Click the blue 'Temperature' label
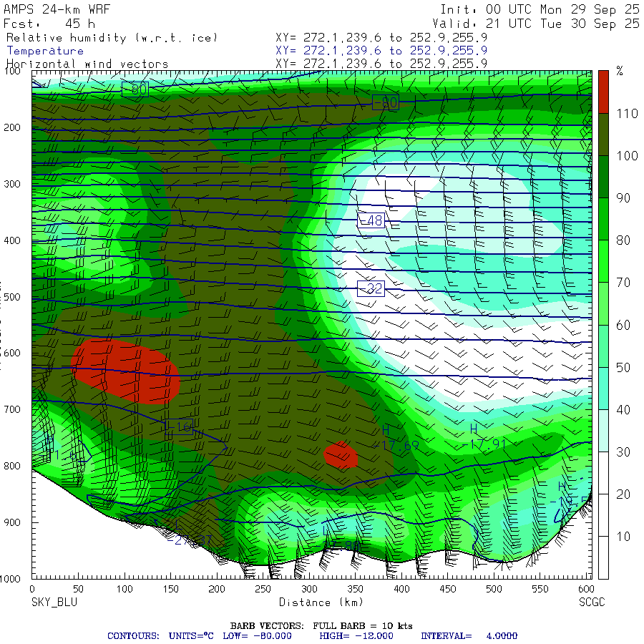Screen dimensions: 644x644 45,51
